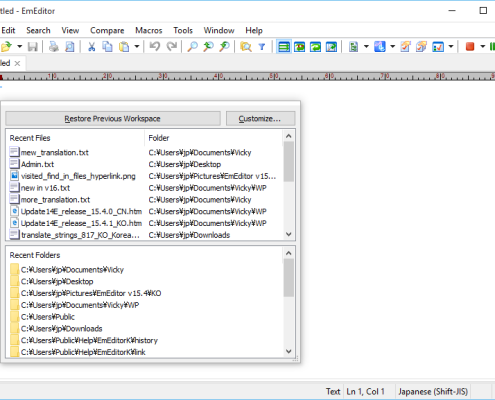Toggle the Wrap by Characters icon

299,47
